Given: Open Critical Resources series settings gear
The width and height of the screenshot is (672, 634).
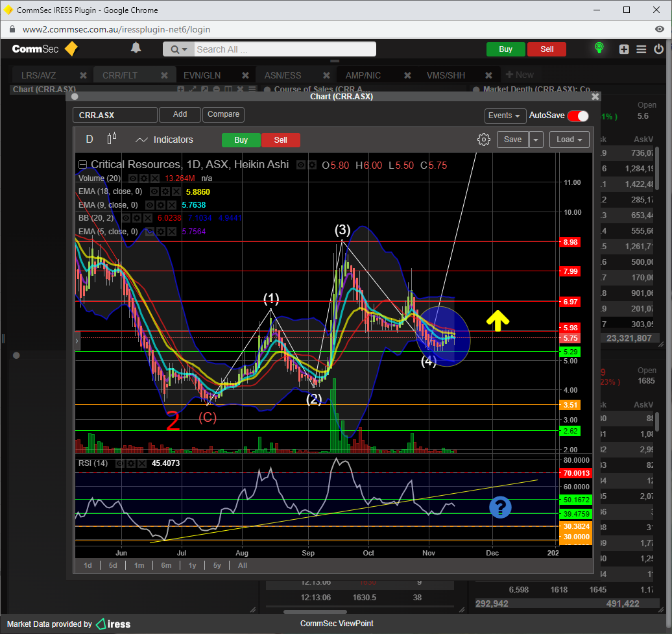Looking at the screenshot, I should (312, 165).
